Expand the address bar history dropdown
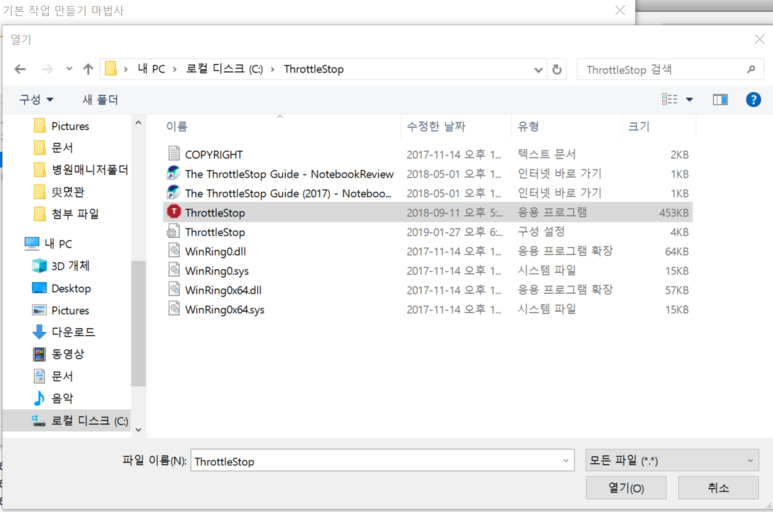 (538, 70)
